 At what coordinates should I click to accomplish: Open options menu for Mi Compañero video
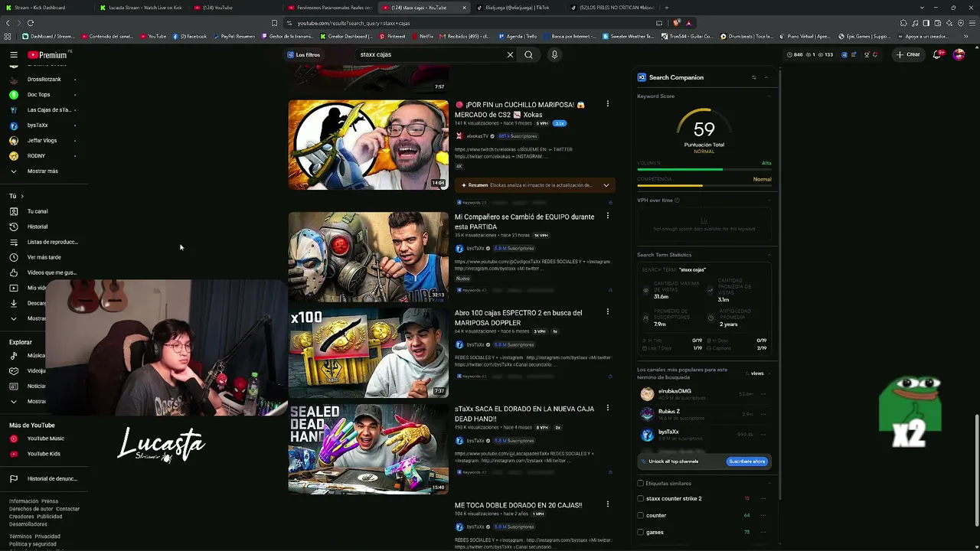click(x=608, y=217)
